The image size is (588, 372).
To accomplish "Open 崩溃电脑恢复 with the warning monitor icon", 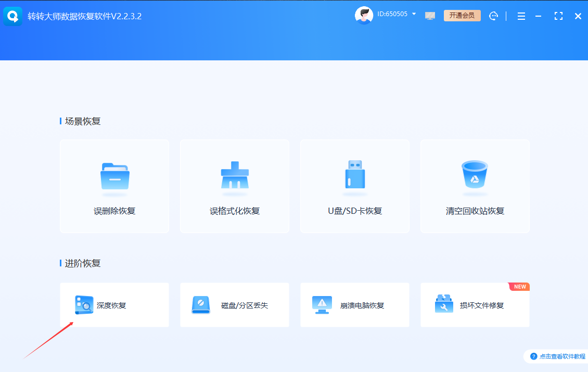I will 322,305.
